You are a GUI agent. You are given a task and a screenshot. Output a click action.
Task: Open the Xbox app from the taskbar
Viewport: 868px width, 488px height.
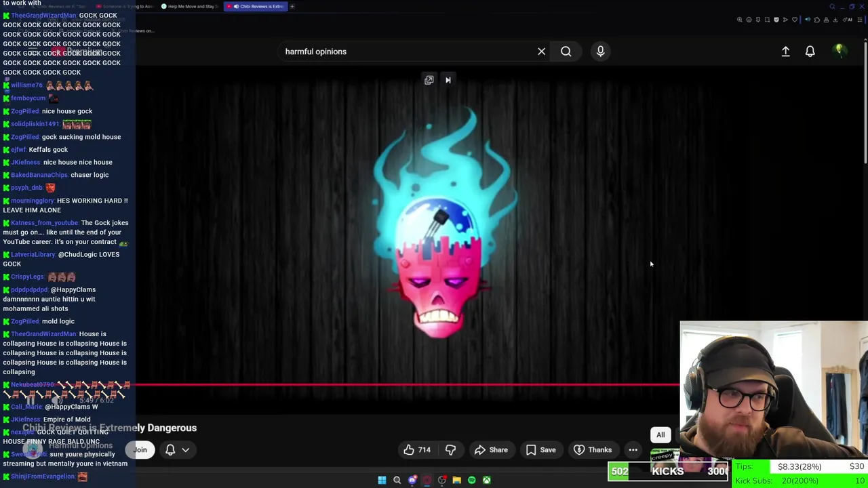[486, 480]
